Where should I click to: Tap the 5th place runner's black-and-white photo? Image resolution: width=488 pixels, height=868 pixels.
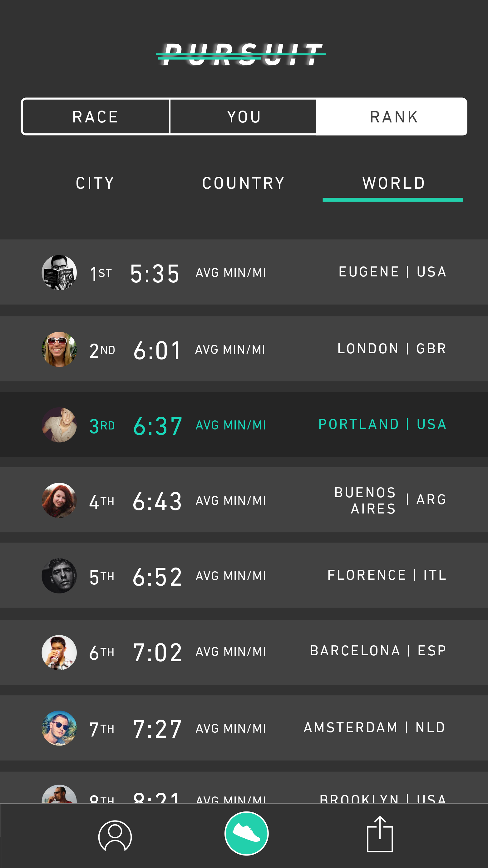point(59,576)
